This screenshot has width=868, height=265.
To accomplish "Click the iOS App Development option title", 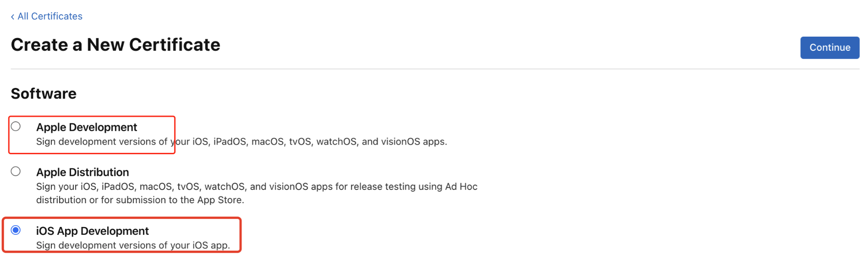I will 92,231.
